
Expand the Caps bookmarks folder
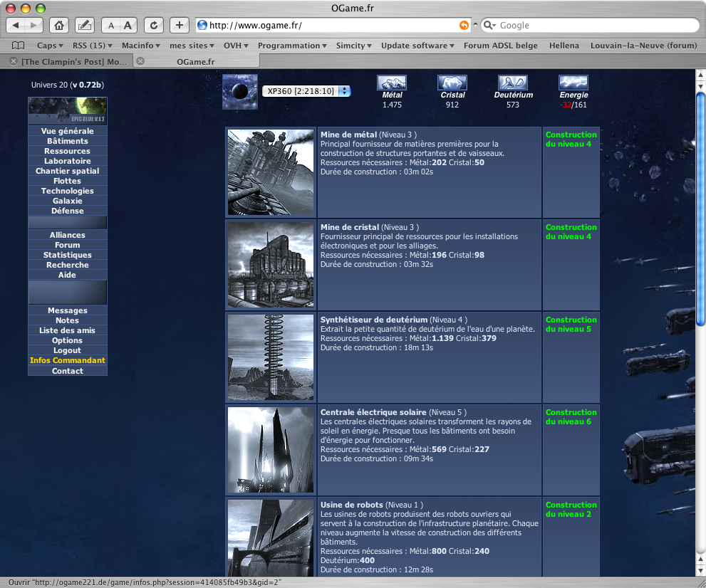[50, 46]
